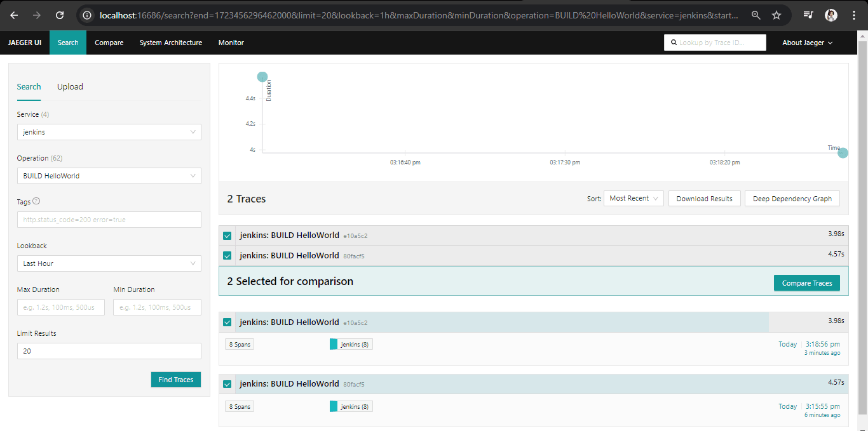Reload the Jaeger search page
Screen dimensions: 868x431
[x=60, y=15]
